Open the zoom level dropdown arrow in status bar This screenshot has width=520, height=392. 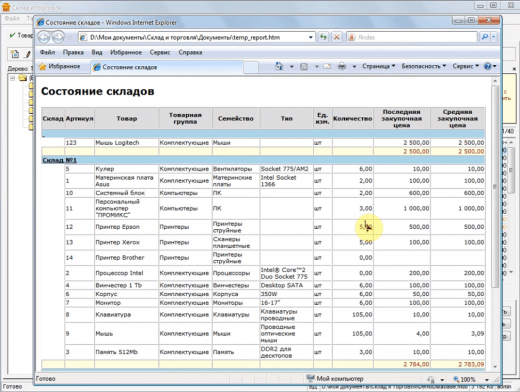(487, 380)
